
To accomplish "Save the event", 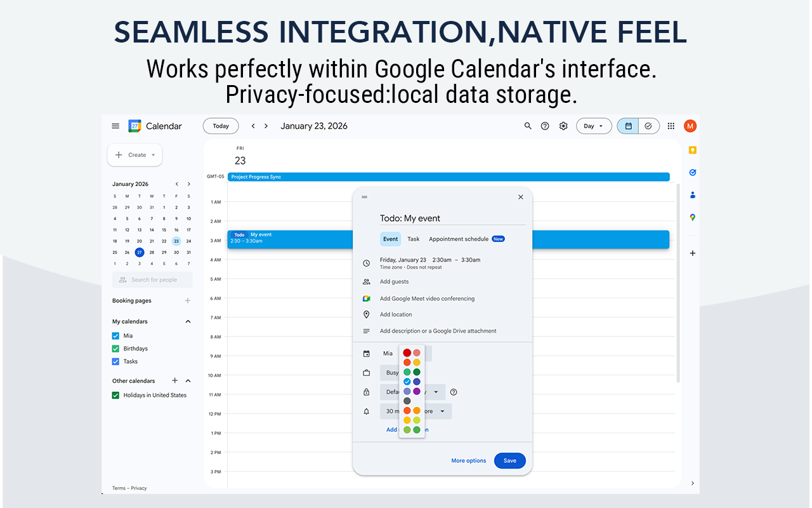I will click(x=510, y=460).
